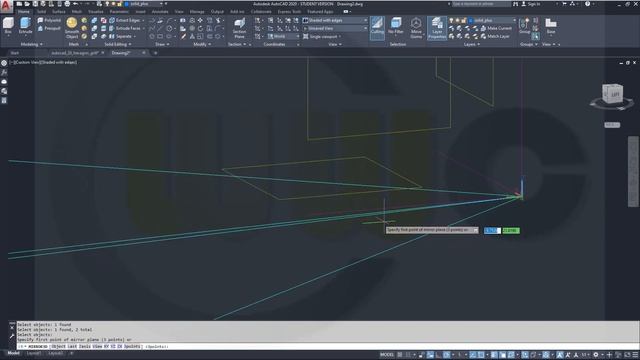Open the AutoCAD application menu button
Viewport: 640px width, 360px height.
point(6,7)
